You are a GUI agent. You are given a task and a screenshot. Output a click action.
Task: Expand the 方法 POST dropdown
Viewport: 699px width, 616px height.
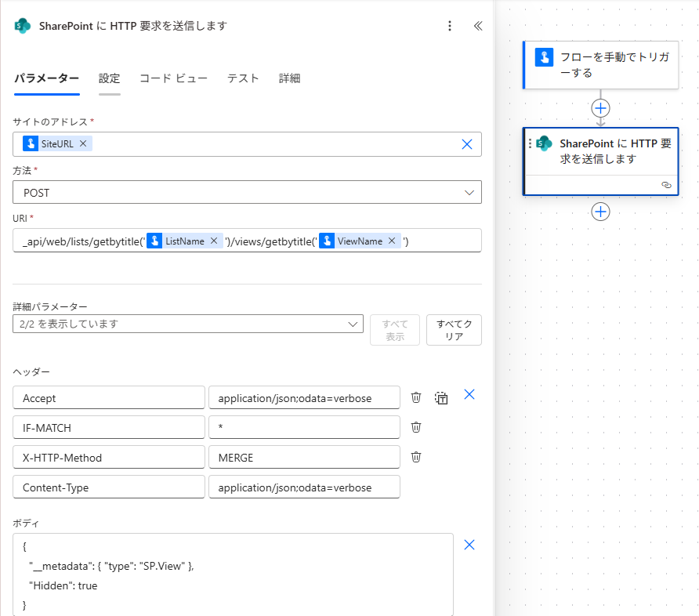click(x=469, y=192)
